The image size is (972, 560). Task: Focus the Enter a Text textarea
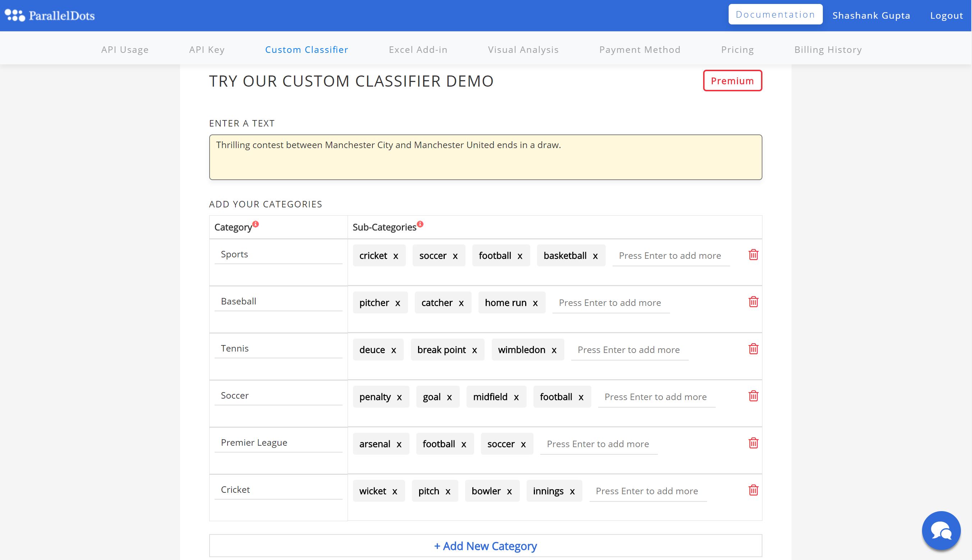485,157
